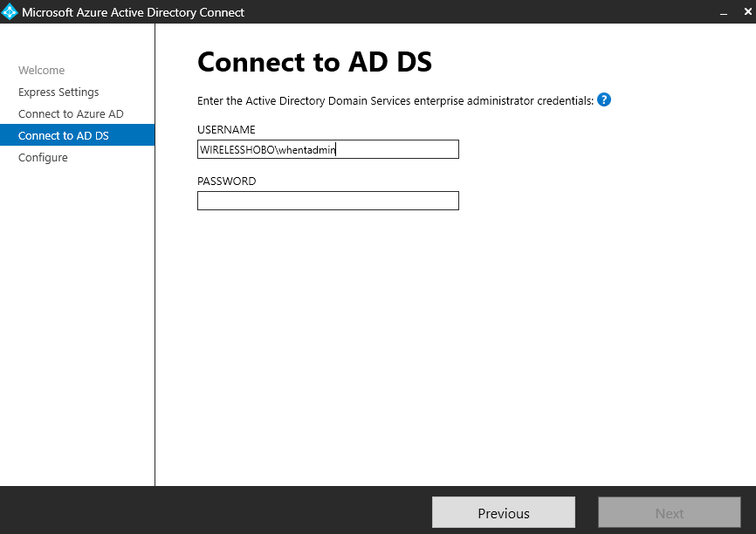The image size is (756, 534).
Task: Click the "Connect to AD DS" page heading
Action: 314,62
